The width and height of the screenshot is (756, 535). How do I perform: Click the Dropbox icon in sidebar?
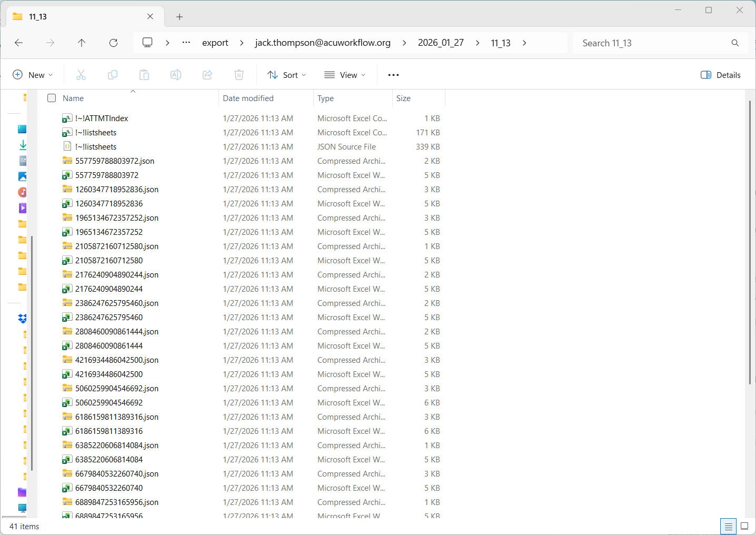click(x=22, y=319)
